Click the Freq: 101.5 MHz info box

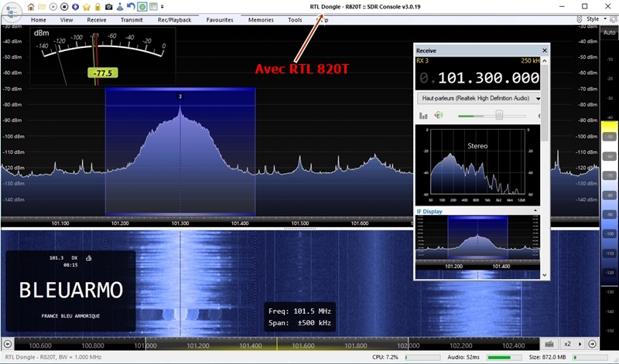pyautogui.click(x=299, y=317)
